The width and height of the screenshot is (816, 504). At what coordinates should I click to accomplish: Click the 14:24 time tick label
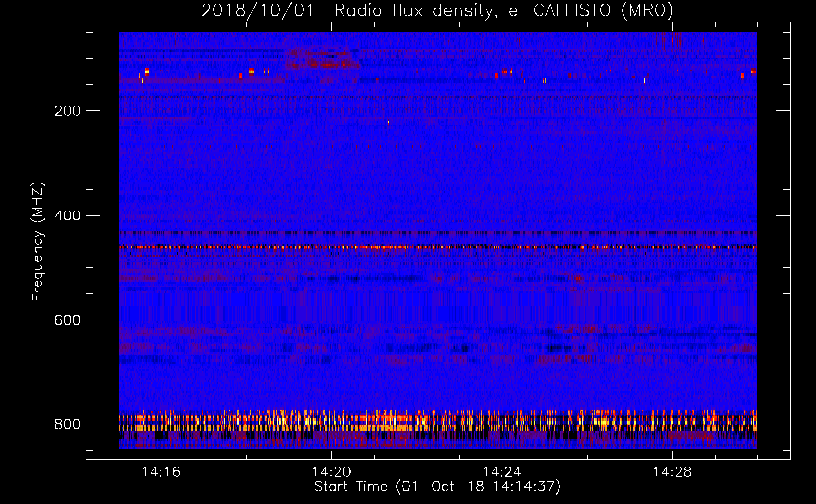tap(502, 472)
